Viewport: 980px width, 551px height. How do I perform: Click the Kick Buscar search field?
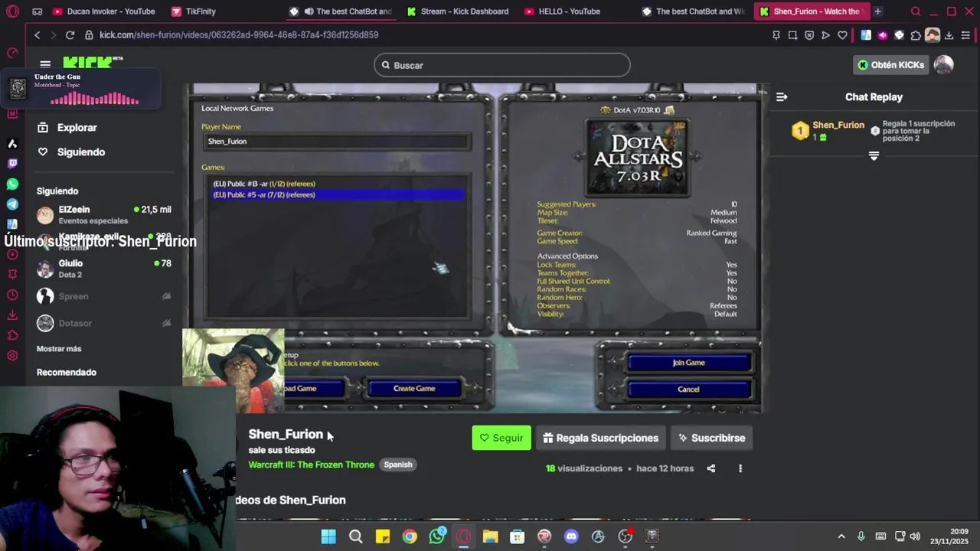[x=502, y=65]
